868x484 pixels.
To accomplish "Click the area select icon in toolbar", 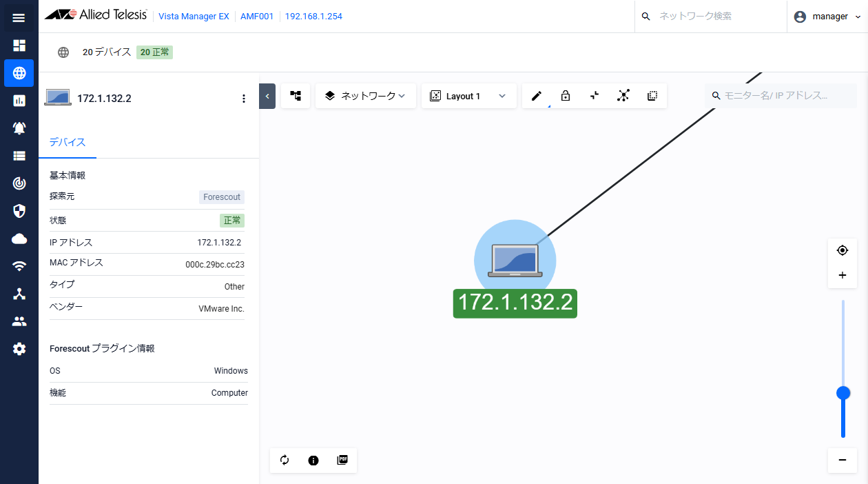I will [652, 96].
